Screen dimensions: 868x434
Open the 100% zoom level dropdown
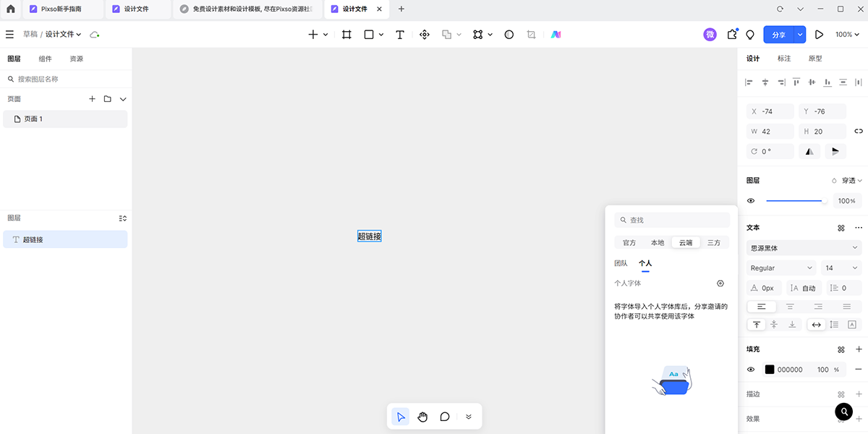[847, 35]
